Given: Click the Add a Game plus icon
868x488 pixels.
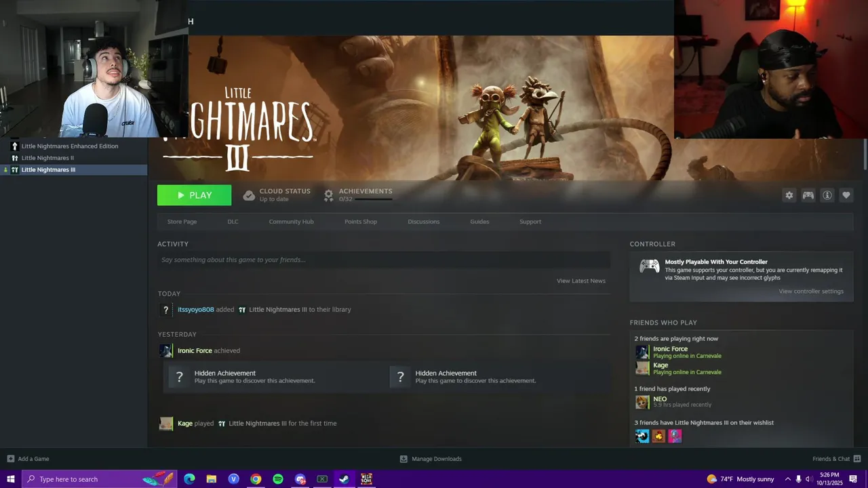Looking at the screenshot, I should 11,459.
